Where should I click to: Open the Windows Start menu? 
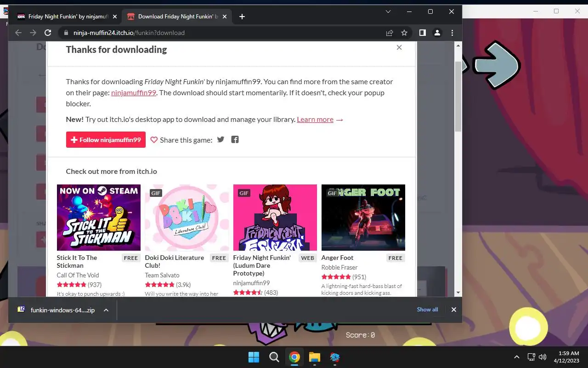click(254, 357)
